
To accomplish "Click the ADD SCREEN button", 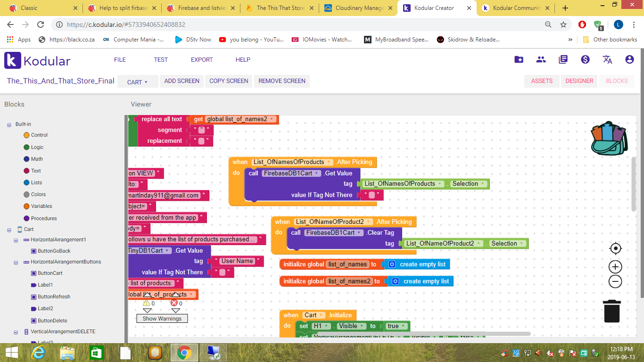I will point(182,81).
